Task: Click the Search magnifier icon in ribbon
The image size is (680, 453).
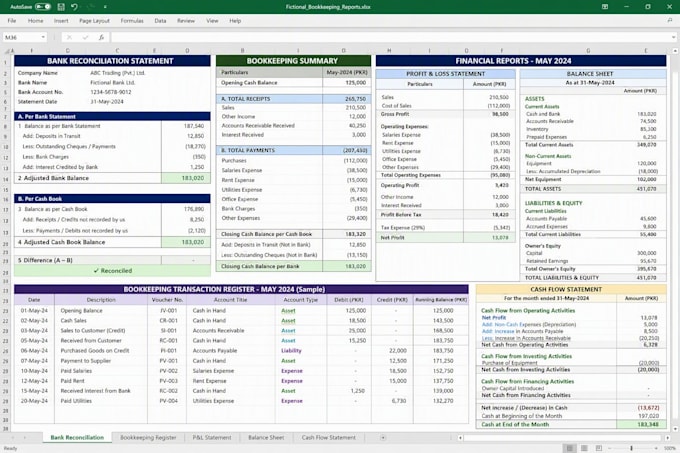Action: 670,20
